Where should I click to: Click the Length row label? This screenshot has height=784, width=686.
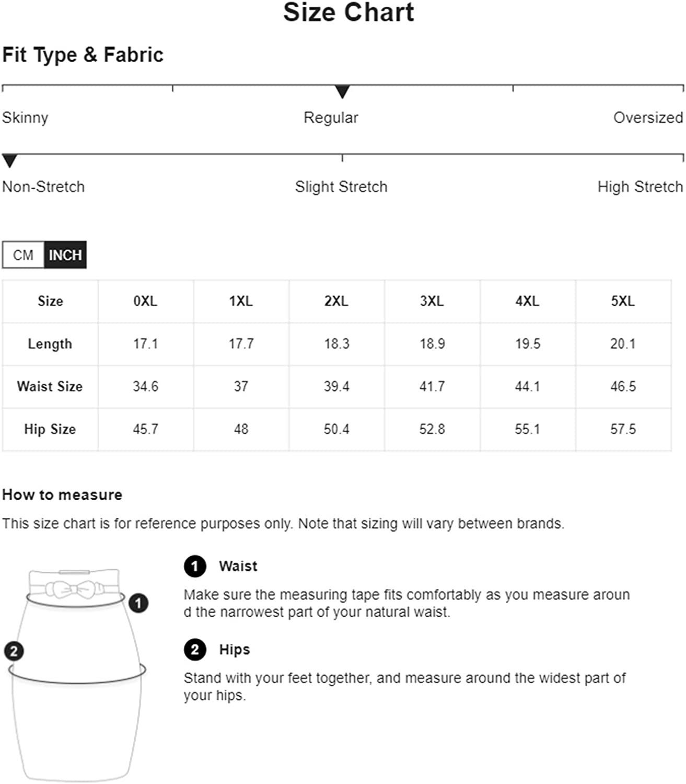[x=50, y=344]
